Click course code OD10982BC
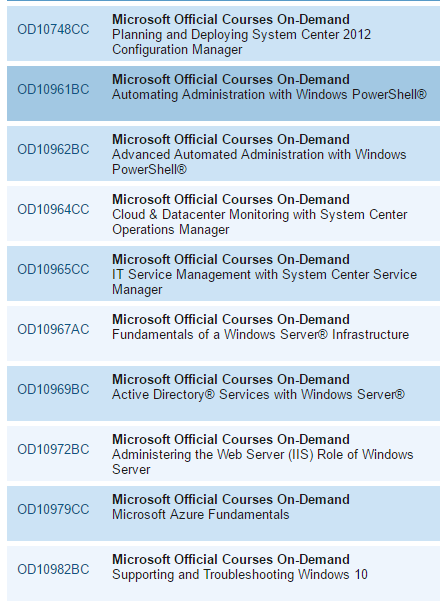 (53, 569)
